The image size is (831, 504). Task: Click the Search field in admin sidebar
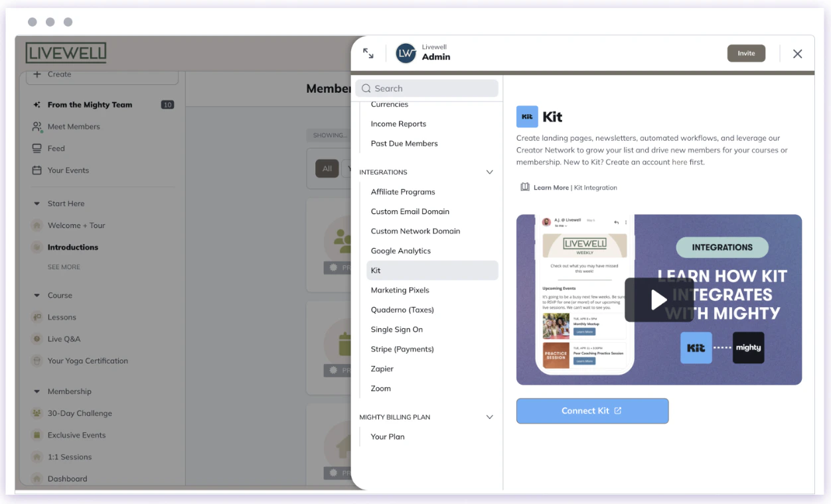coord(427,88)
